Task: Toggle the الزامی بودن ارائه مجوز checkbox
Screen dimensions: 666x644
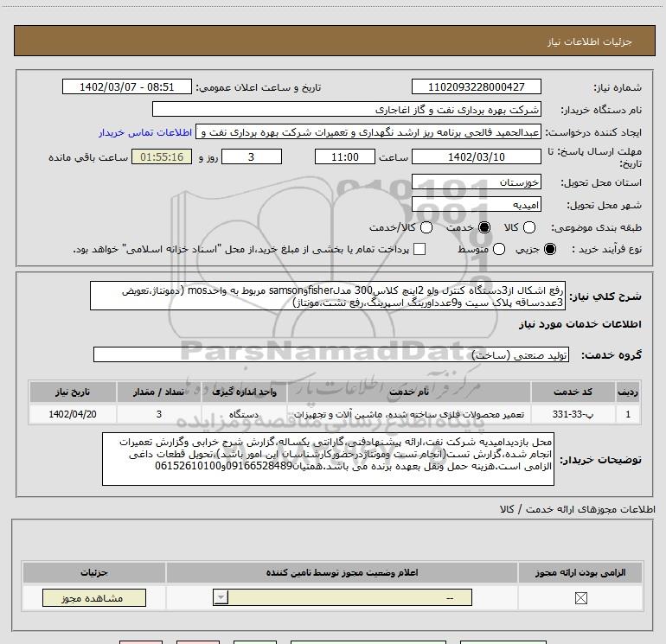Action: [x=580, y=598]
